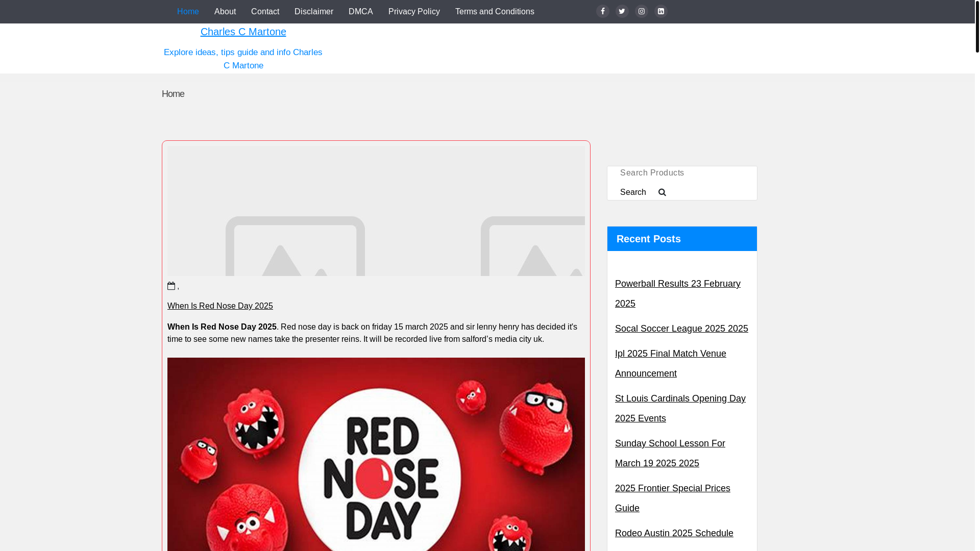Open the Privacy Policy page

point(414,12)
